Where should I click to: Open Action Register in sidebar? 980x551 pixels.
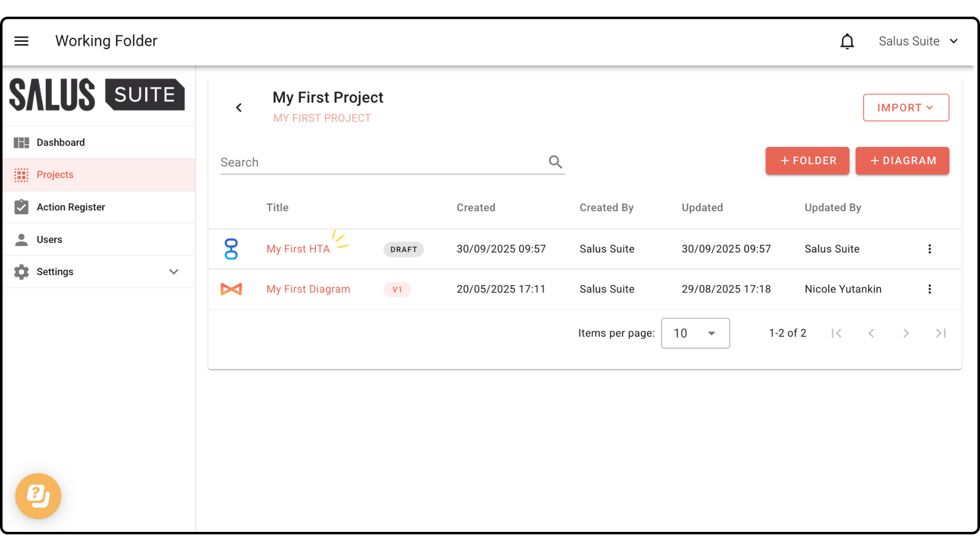point(71,207)
